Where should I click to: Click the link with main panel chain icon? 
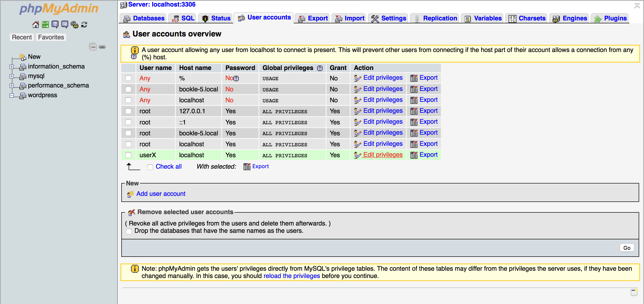pyautogui.click(x=102, y=47)
